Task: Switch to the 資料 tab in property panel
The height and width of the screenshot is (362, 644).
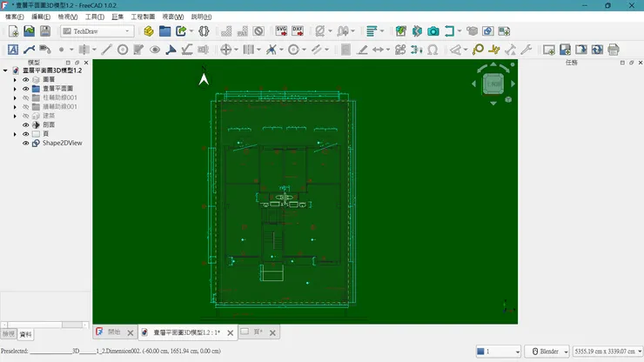Action: coord(25,334)
